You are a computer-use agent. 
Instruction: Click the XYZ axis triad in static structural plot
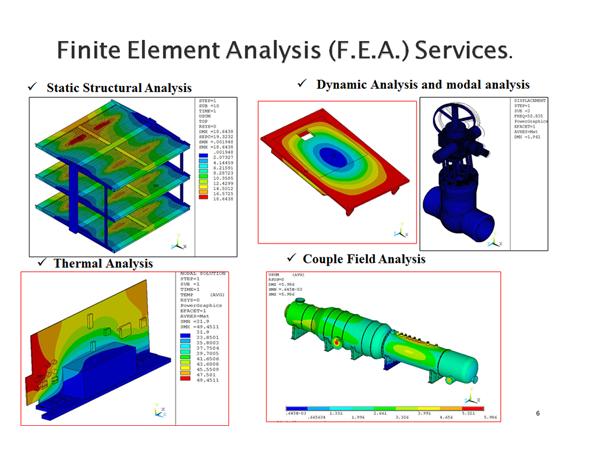(176, 243)
